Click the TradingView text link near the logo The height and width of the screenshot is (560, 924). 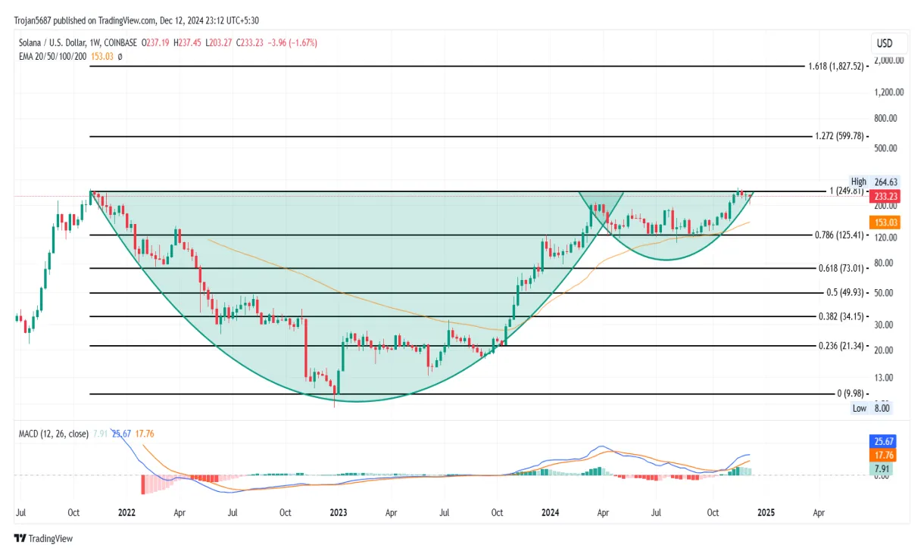click(50, 538)
